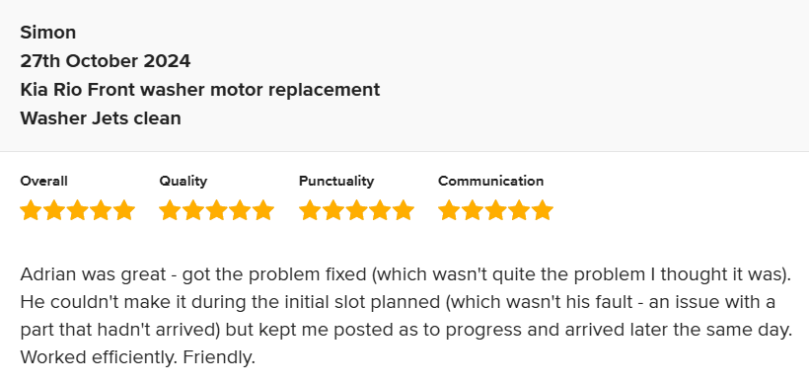Viewport: 809px width, 384px height.
Task: Click the Quality rating label
Action: [x=183, y=181]
